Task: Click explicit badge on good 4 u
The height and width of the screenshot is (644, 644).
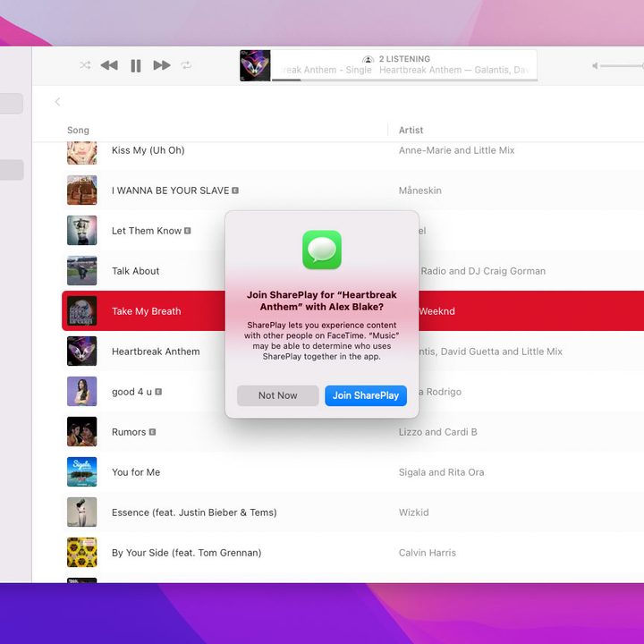Action: 158,392
